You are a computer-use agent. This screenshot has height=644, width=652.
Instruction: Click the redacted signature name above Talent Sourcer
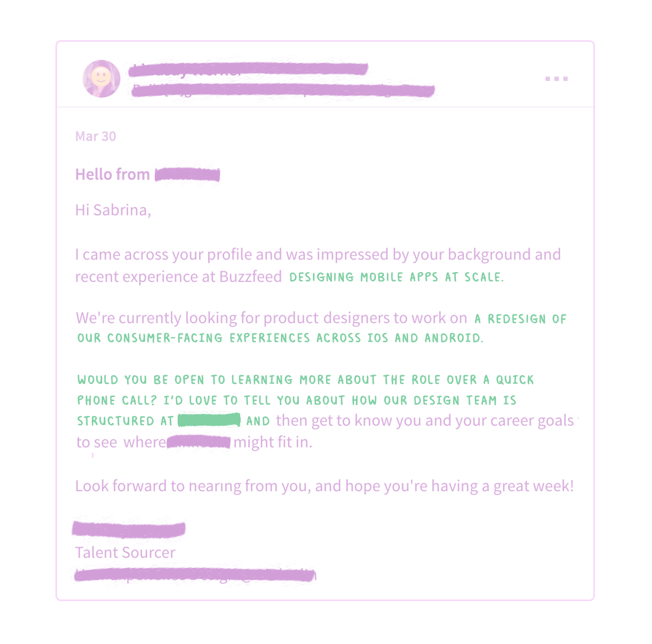[x=129, y=529]
